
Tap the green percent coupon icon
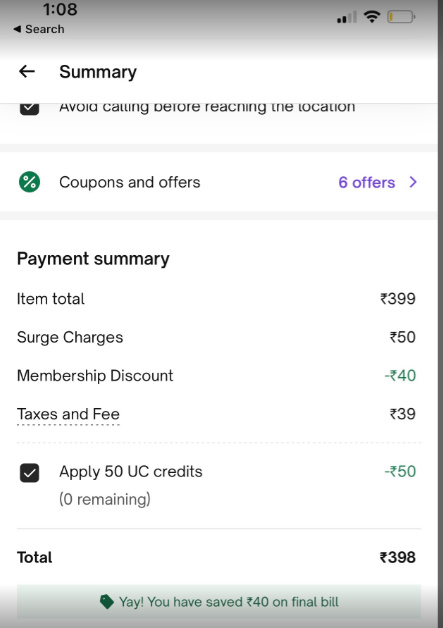[x=30, y=182]
